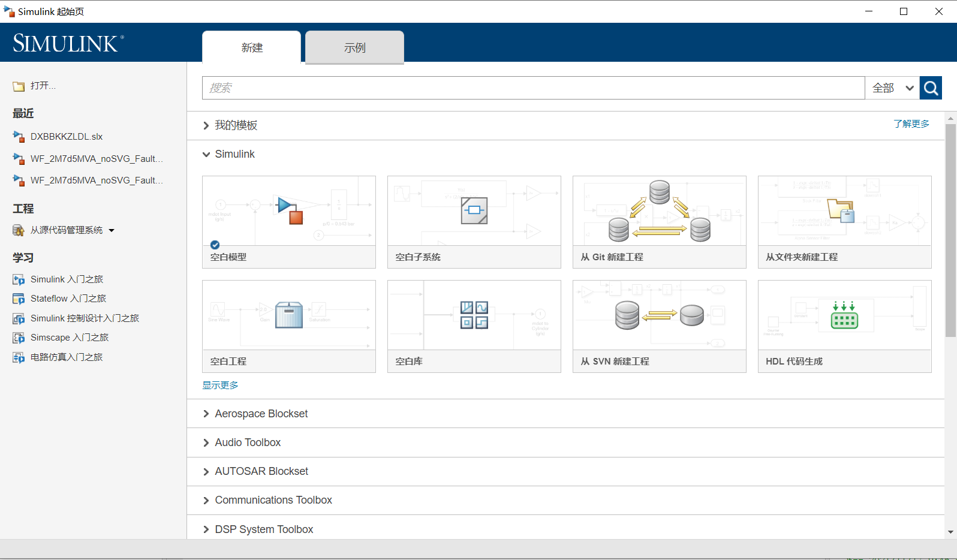Viewport: 957px width, 560px height.
Task: Click the Simscape 入门之旅 tutorial icon
Action: point(19,338)
